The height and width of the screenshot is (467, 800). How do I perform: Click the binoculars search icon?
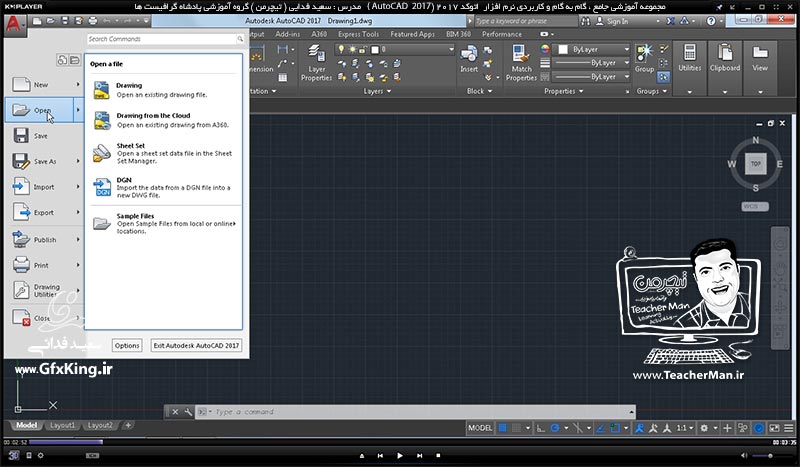click(x=585, y=21)
